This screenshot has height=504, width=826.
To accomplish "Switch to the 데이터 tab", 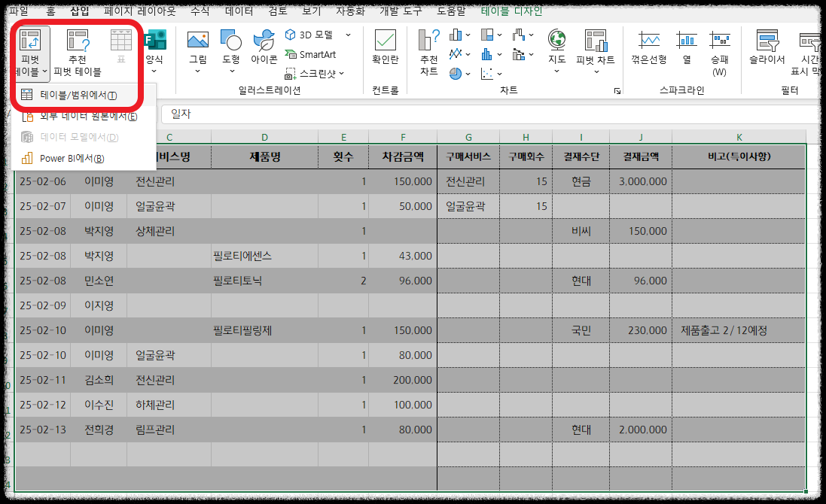I will (239, 11).
